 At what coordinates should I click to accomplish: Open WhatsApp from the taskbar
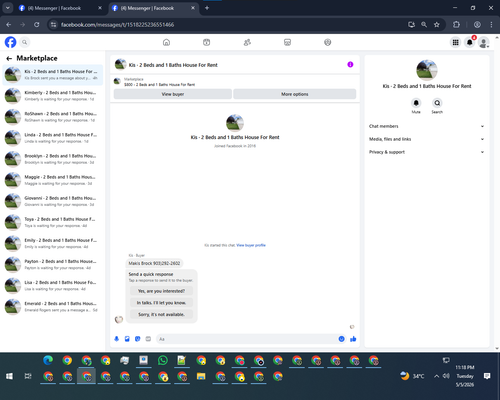pos(163,361)
